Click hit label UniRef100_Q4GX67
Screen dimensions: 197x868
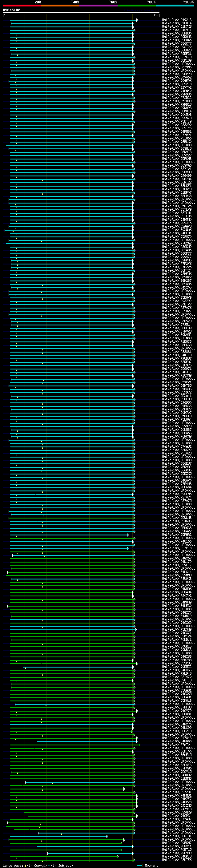[x=177, y=558]
